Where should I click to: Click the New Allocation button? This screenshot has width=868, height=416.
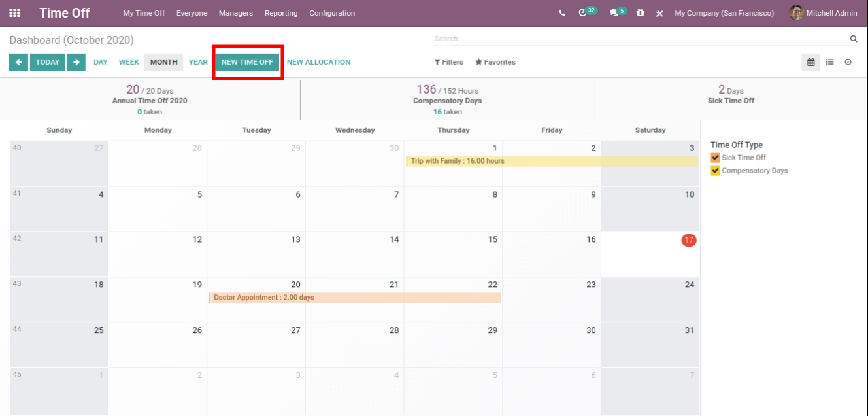(318, 62)
